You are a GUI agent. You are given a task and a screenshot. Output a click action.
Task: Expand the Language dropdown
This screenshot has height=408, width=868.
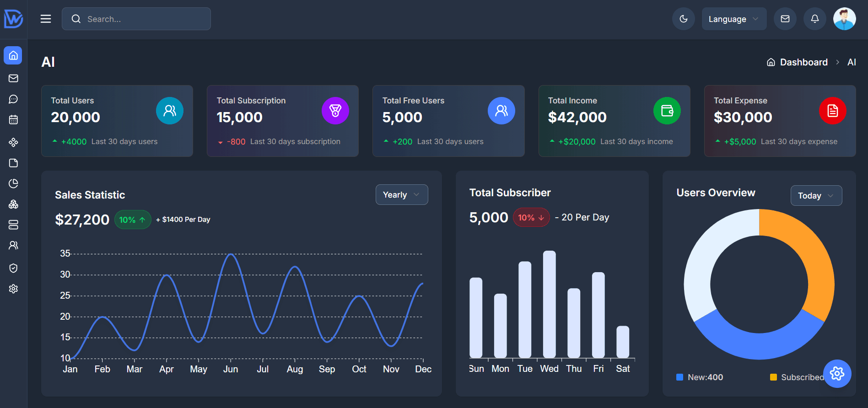click(733, 19)
